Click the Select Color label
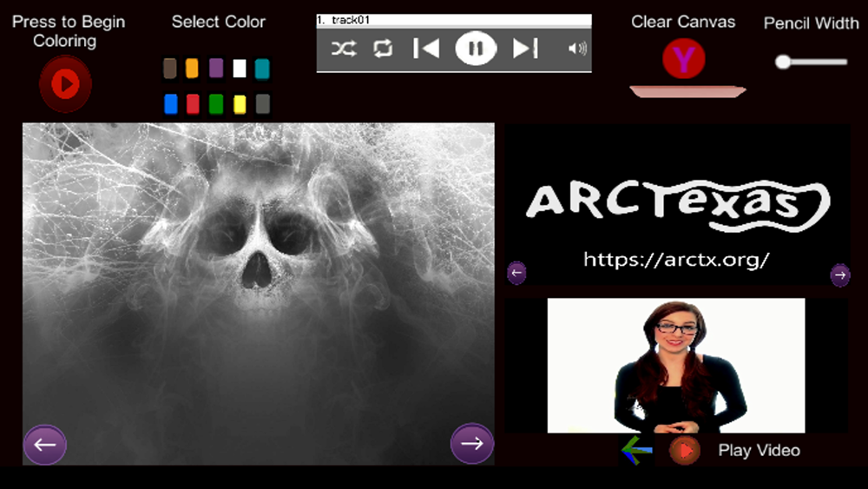 pyautogui.click(x=218, y=22)
